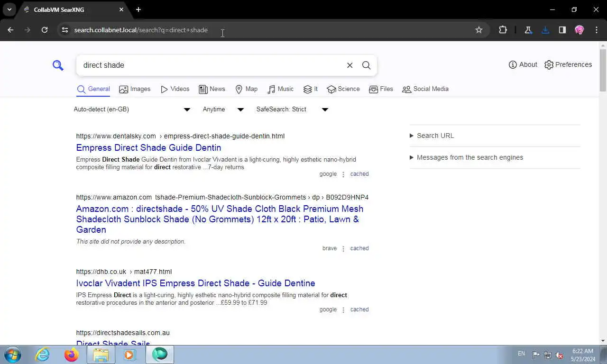Switch to the Files tab
The width and height of the screenshot is (607, 364).
pos(381,89)
